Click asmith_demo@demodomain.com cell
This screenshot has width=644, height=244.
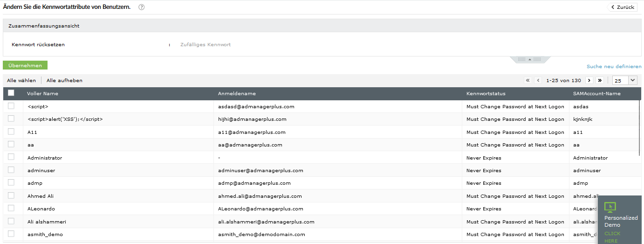(261, 234)
